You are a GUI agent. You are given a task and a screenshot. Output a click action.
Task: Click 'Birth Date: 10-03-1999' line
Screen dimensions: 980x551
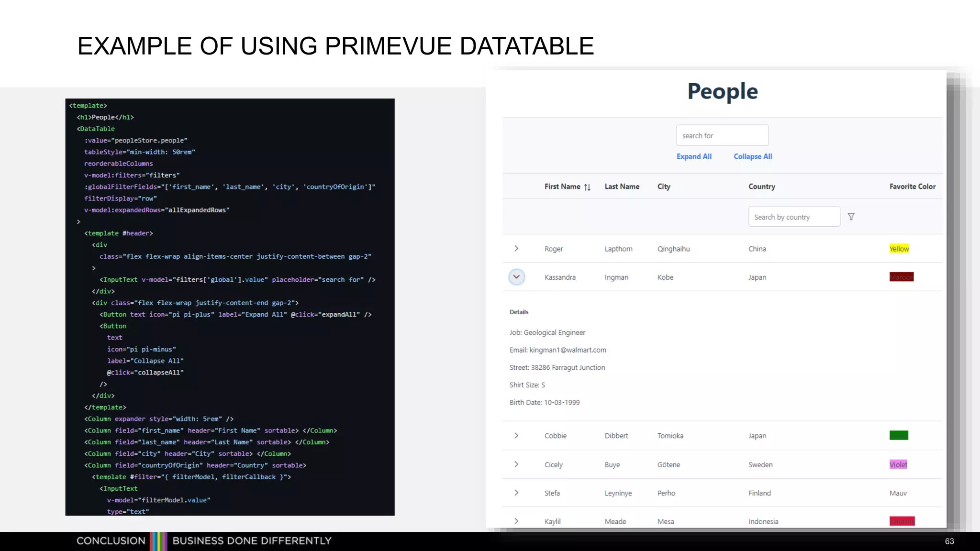[x=544, y=403]
